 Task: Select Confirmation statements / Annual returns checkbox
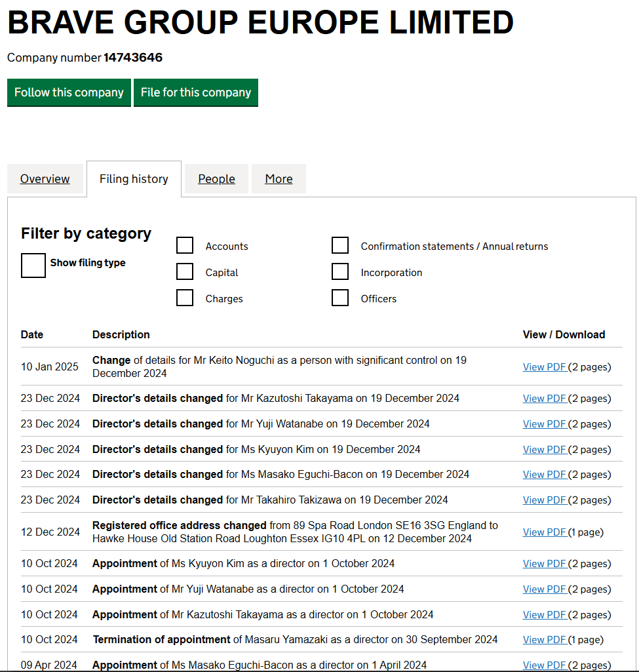(x=340, y=246)
